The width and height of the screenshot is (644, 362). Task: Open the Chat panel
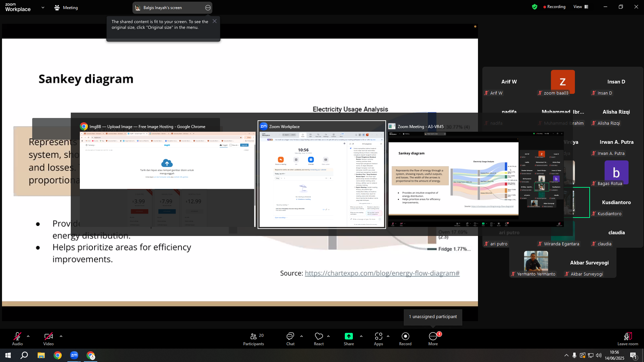coord(290,339)
